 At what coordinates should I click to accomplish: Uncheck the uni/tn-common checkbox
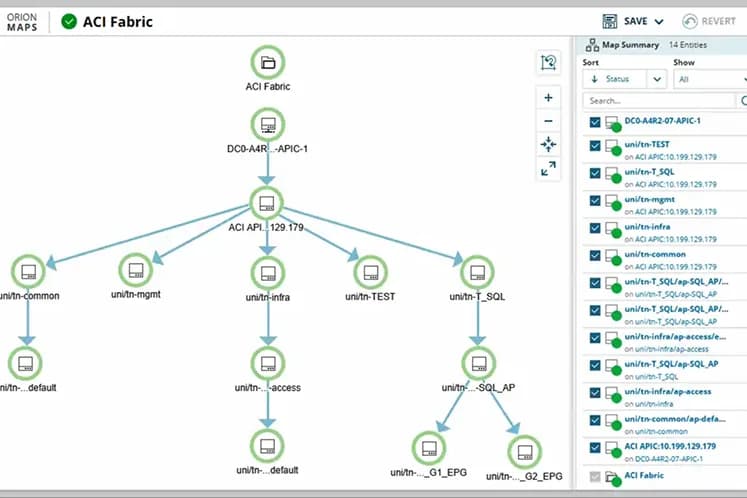click(x=595, y=255)
